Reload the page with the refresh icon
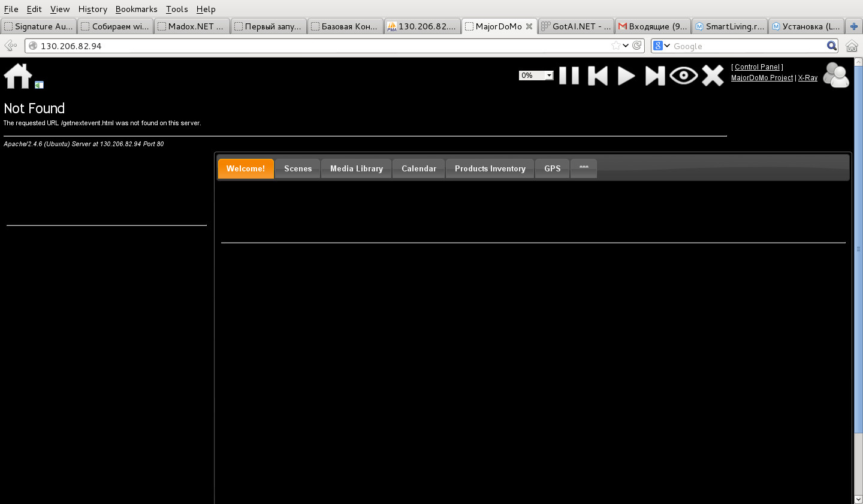The image size is (863, 504). tap(637, 46)
